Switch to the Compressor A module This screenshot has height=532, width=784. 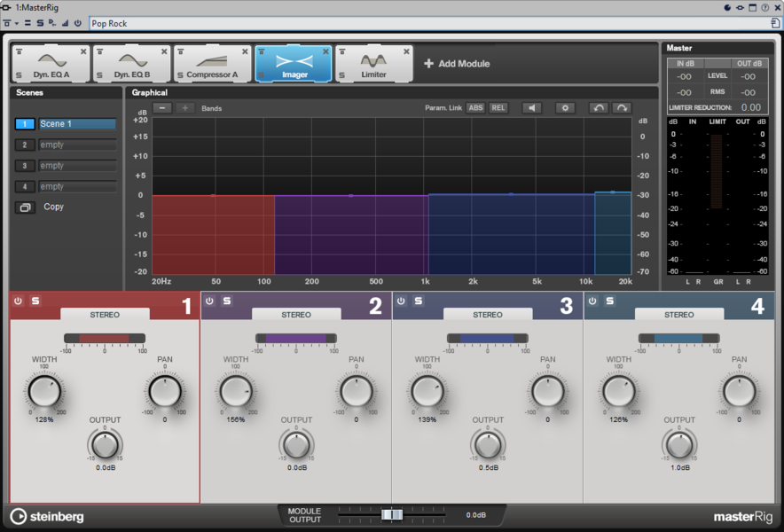213,64
